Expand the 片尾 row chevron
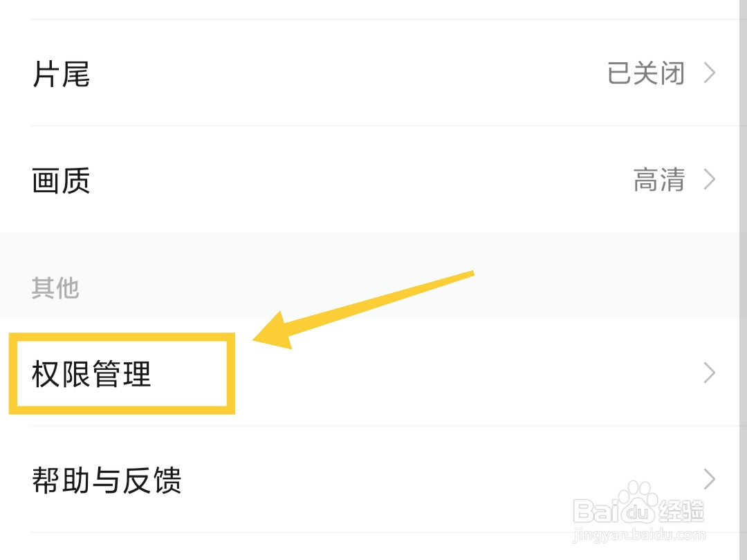The width and height of the screenshot is (747, 560). pos(709,73)
